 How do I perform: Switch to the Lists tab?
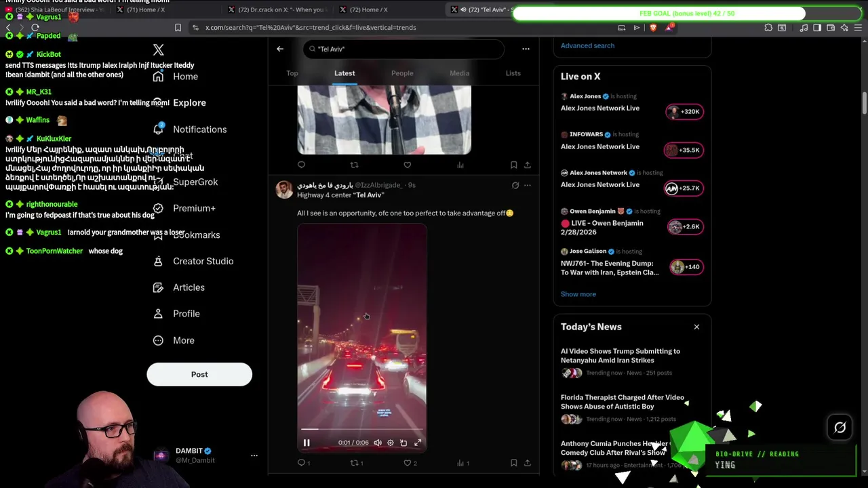pyautogui.click(x=513, y=73)
